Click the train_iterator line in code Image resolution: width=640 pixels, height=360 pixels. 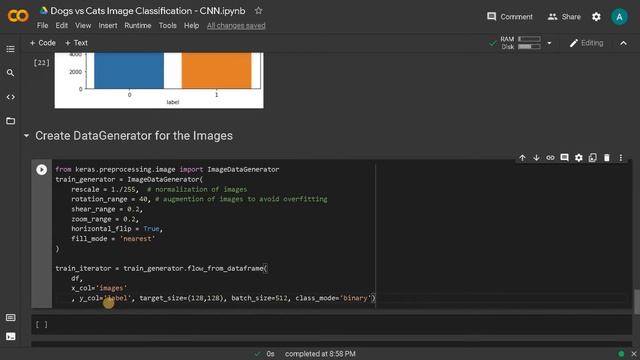click(x=161, y=269)
